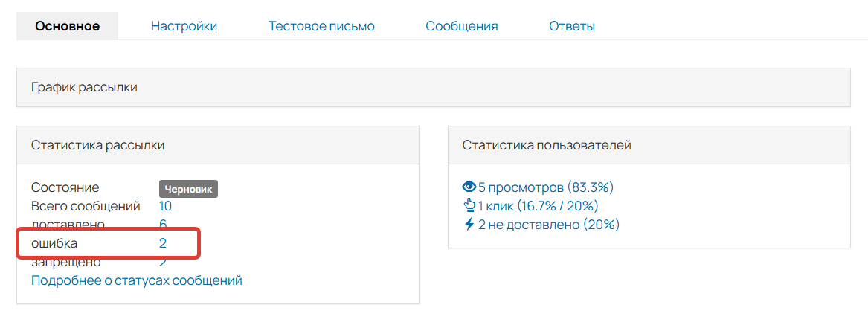The height and width of the screenshot is (328, 868).
Task: Open the 5 просмотров (83.3%) link
Action: click(x=547, y=187)
